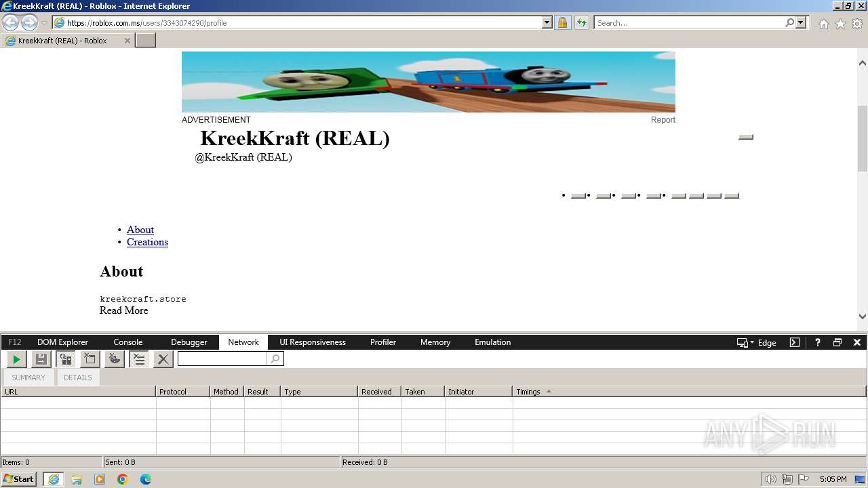Sort by the Initiator column header
Image resolution: width=868 pixels, height=488 pixels.
pos(479,392)
